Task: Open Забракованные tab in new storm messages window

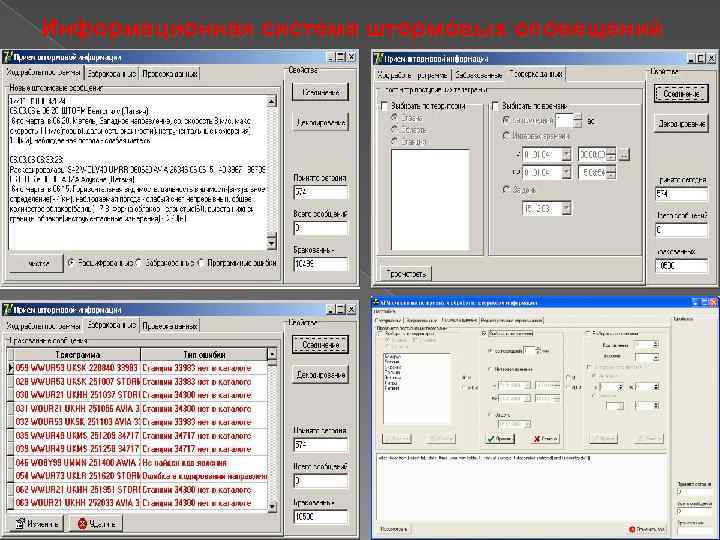Action: (x=112, y=73)
